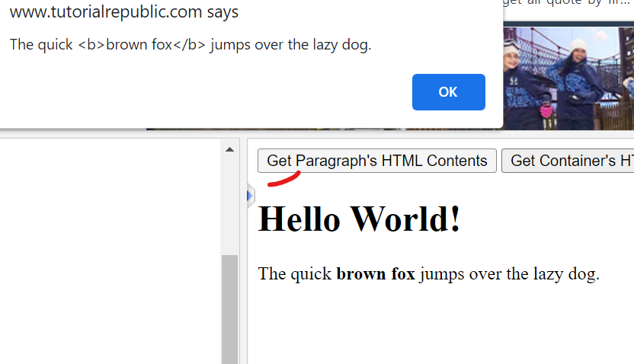Click the bold 'brown fox' text in the paragraph
This screenshot has width=634, height=364.
coord(375,274)
